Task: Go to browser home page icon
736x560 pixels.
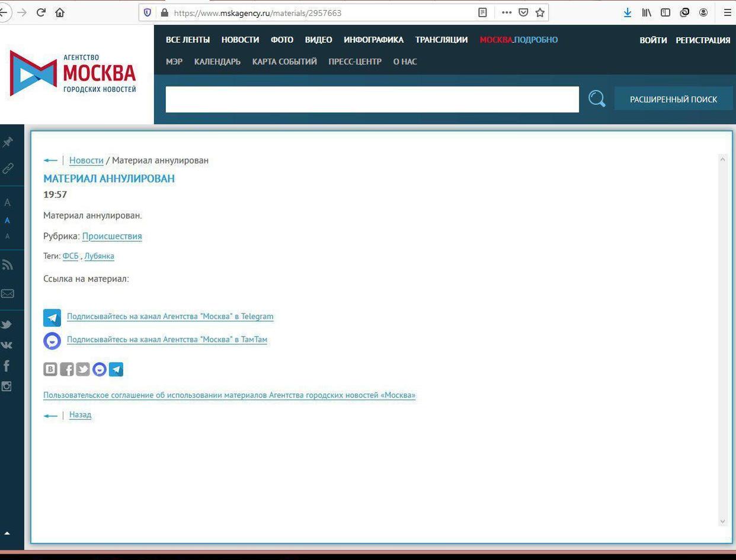Action: coord(59,12)
